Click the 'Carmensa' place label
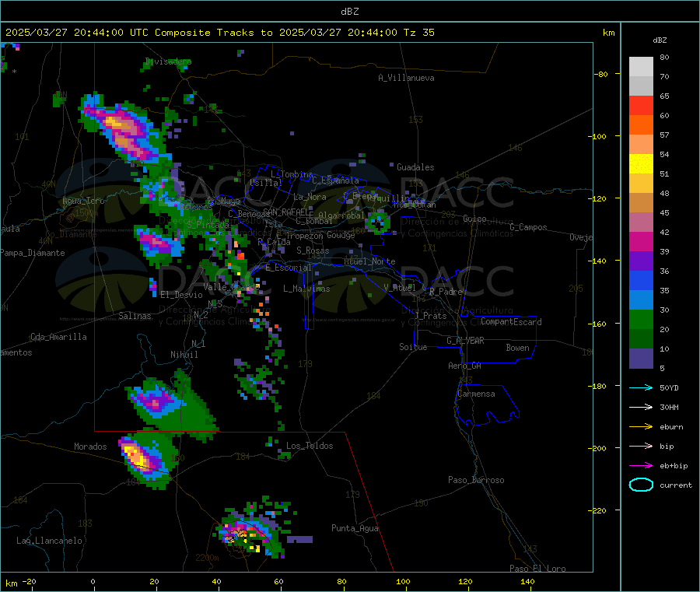The image size is (700, 592). [x=476, y=394]
